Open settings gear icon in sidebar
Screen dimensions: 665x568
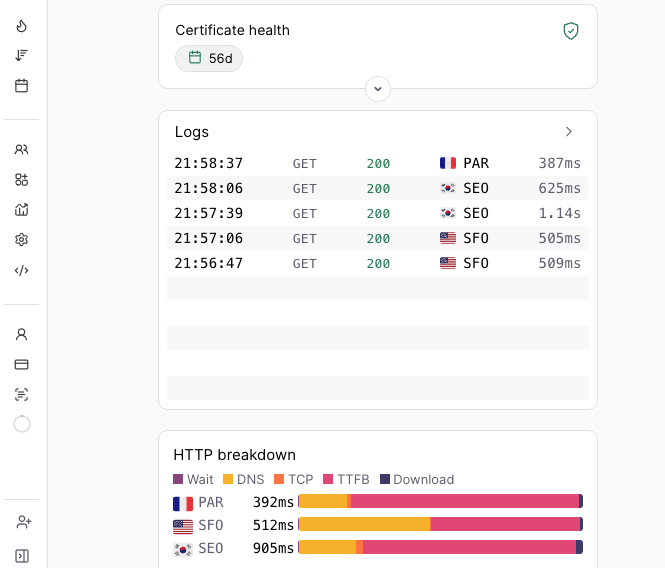pos(22,240)
